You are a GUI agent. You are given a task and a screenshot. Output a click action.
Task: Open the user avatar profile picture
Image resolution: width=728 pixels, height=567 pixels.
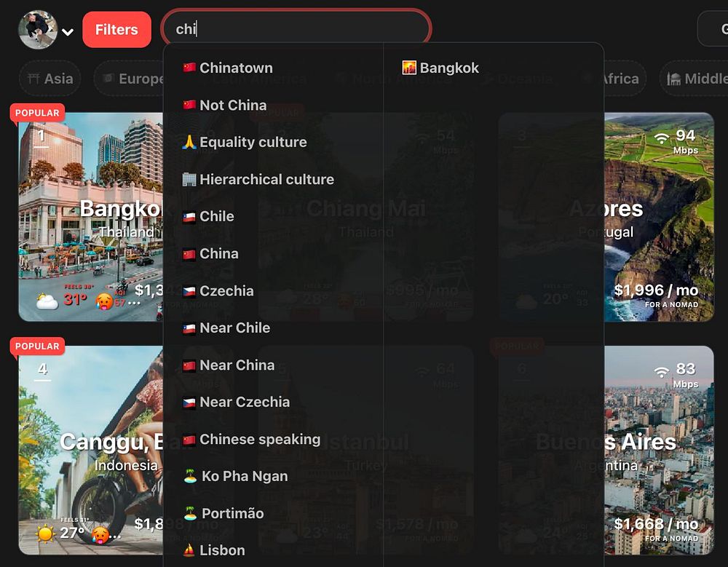click(x=38, y=30)
